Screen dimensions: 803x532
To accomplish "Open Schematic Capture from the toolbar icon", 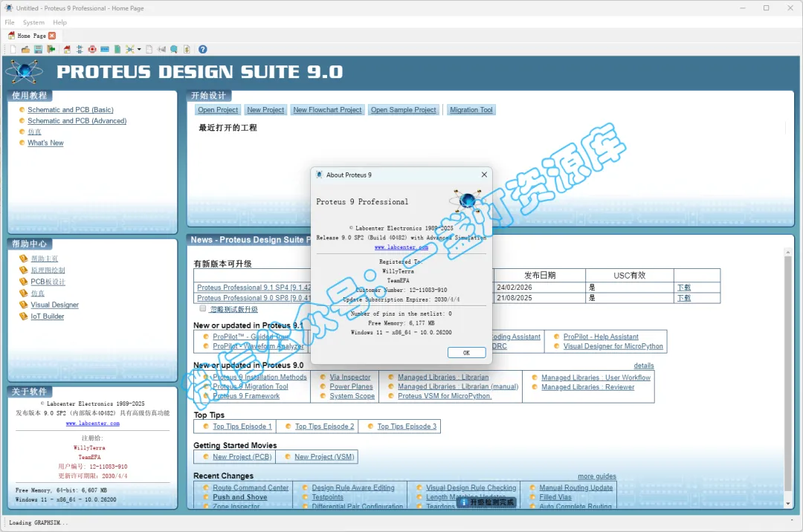I will pos(80,50).
